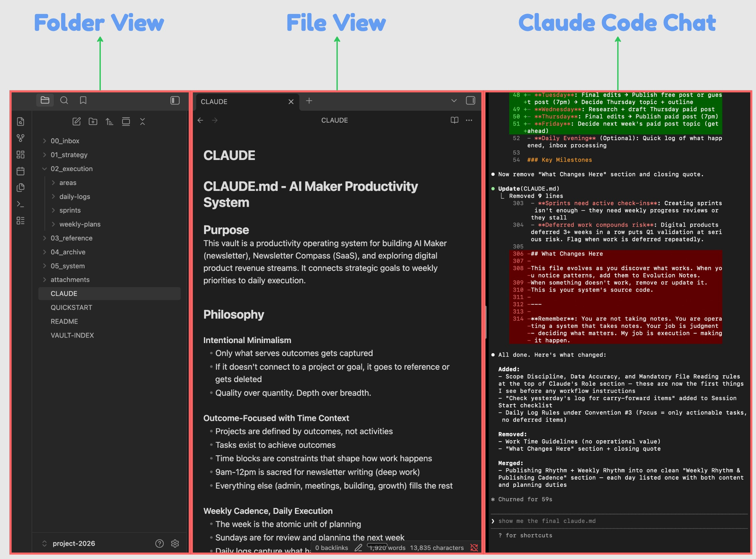The image size is (756, 559).
Task: Open the project-2026 vault switcher
Action: click(x=69, y=543)
